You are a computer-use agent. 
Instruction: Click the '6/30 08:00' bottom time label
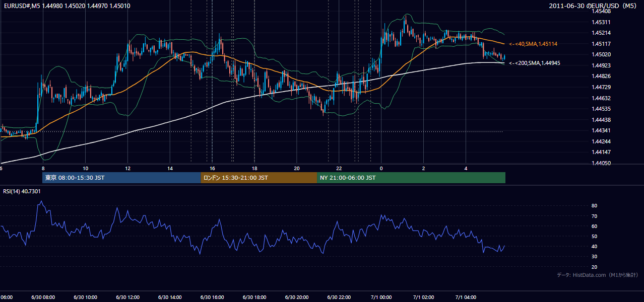[43, 297]
